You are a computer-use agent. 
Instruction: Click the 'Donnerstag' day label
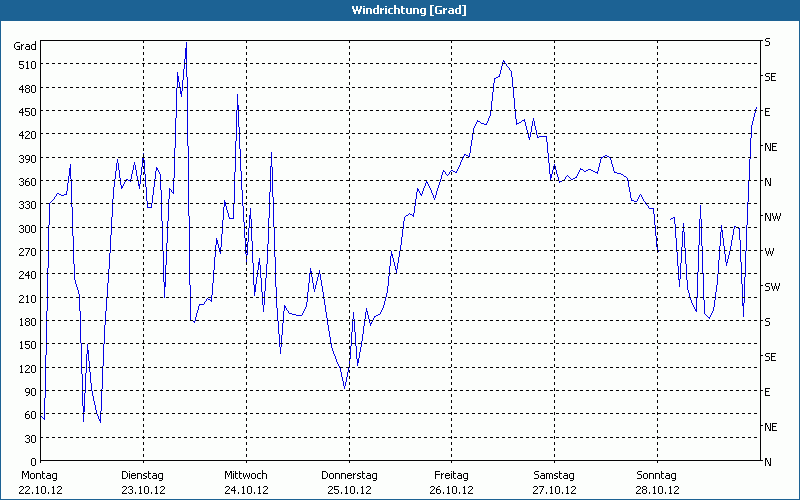coord(349,476)
